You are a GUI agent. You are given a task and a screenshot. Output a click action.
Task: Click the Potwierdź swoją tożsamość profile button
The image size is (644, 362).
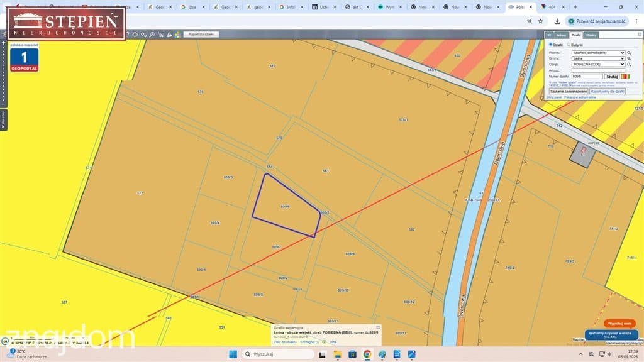pos(596,21)
